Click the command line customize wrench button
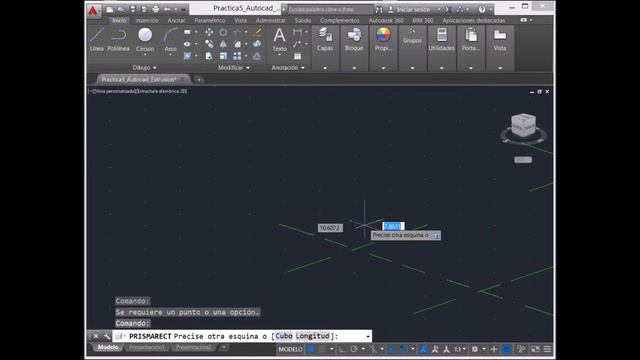Image resolution: width=640 pixels, height=360 pixels. coord(107,336)
